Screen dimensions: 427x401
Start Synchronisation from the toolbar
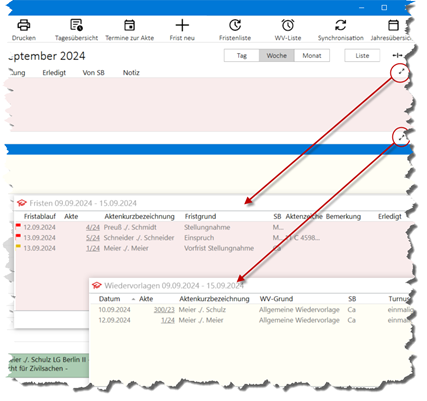coord(340,25)
